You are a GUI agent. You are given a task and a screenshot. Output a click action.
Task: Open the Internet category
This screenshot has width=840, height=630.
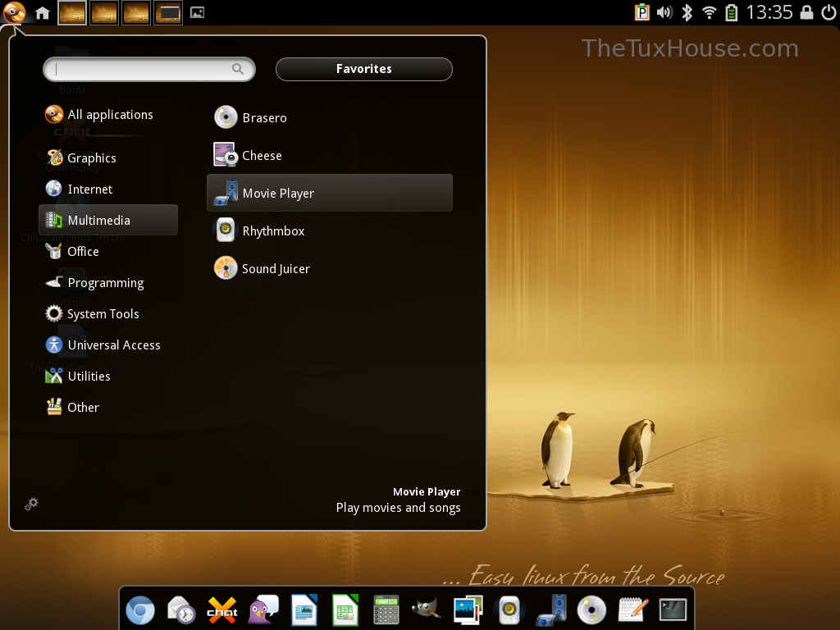tap(89, 189)
